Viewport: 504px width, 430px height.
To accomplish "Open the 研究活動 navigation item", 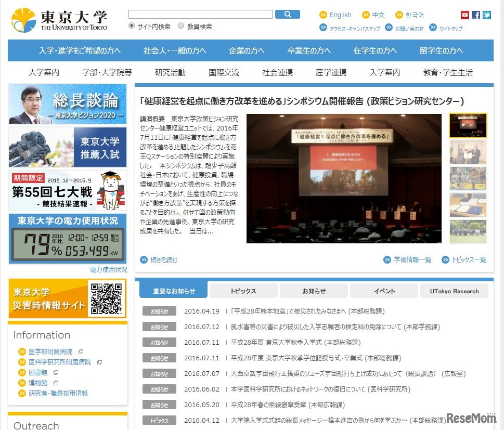I will point(170,73).
